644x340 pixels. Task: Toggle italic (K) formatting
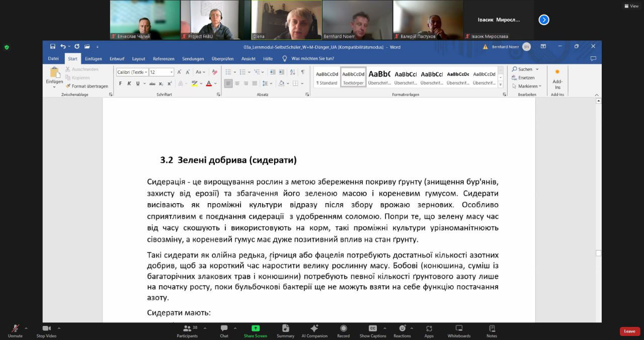pyautogui.click(x=129, y=83)
